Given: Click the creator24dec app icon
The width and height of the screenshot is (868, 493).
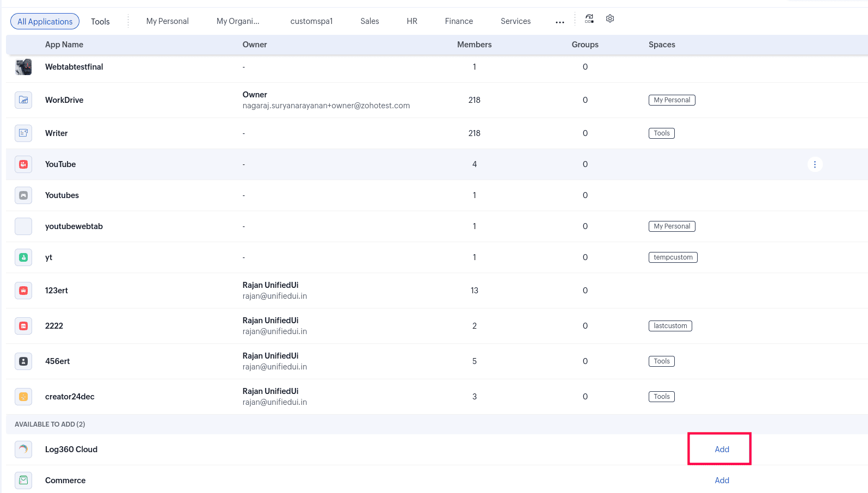Looking at the screenshot, I should [23, 397].
